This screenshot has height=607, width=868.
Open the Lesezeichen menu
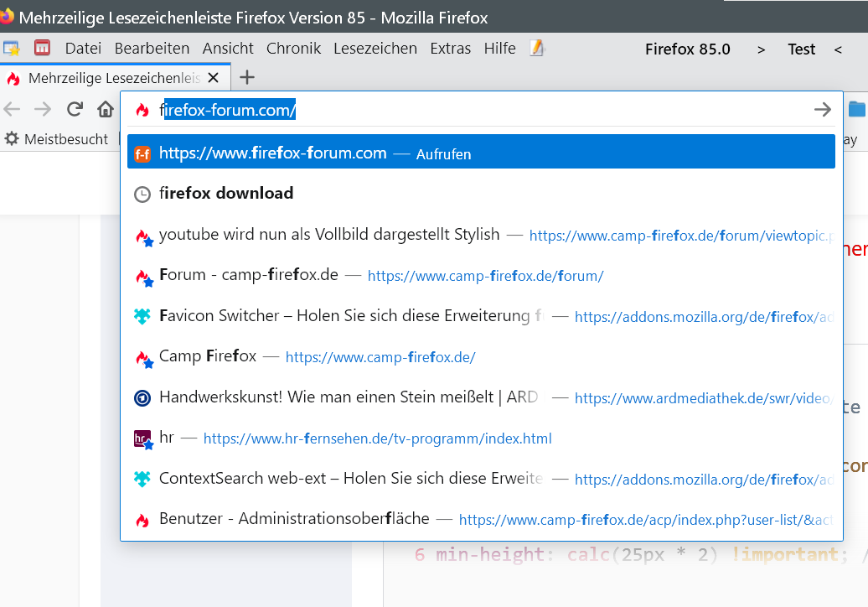pos(375,49)
